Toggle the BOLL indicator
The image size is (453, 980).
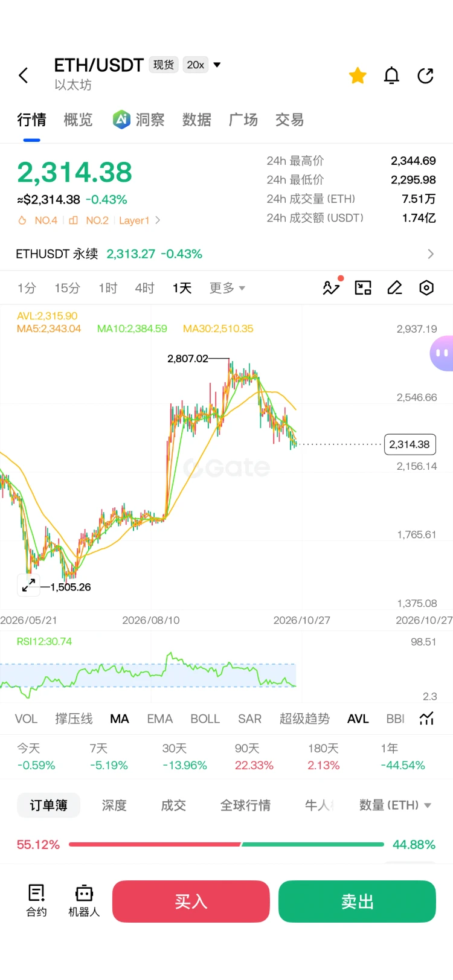point(205,719)
